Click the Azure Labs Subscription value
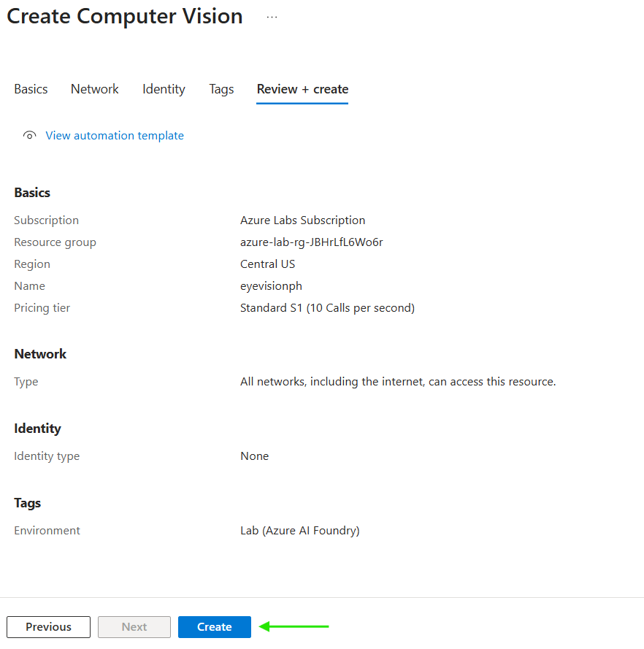 coord(302,220)
